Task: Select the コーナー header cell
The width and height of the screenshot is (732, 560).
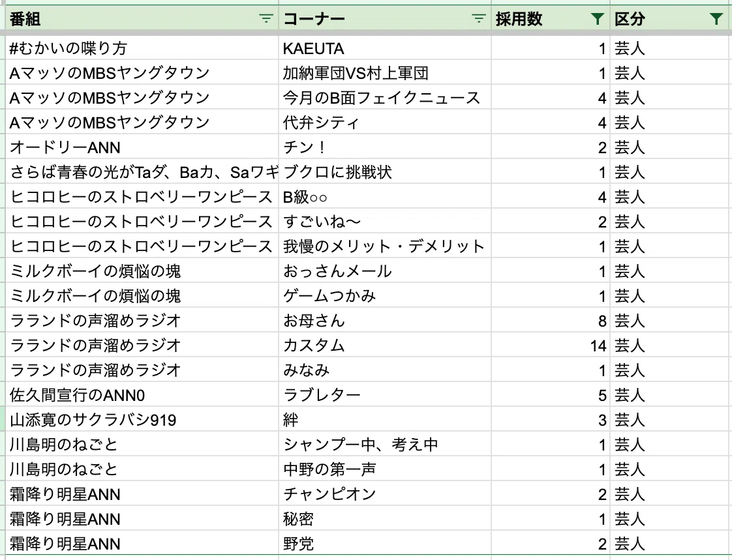Action: 385,19
